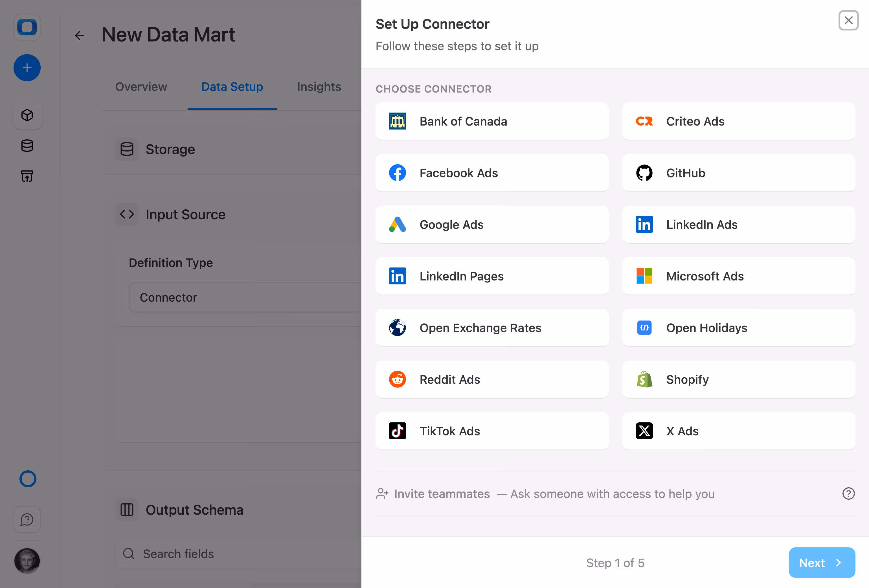Click the Input Source section header

click(185, 214)
